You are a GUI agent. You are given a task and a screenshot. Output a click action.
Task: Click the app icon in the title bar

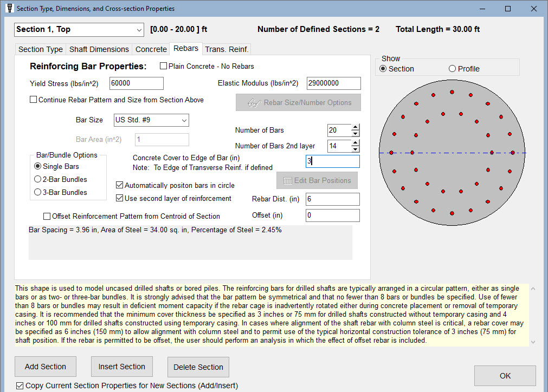pos(10,8)
